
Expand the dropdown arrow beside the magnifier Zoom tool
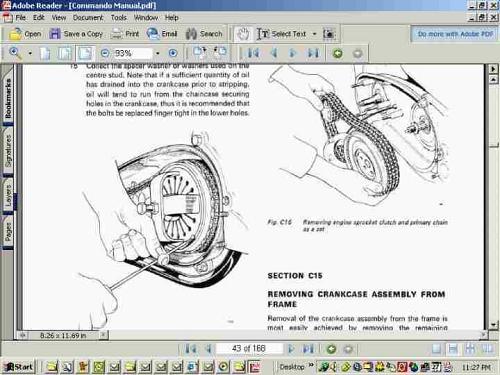tap(30, 53)
